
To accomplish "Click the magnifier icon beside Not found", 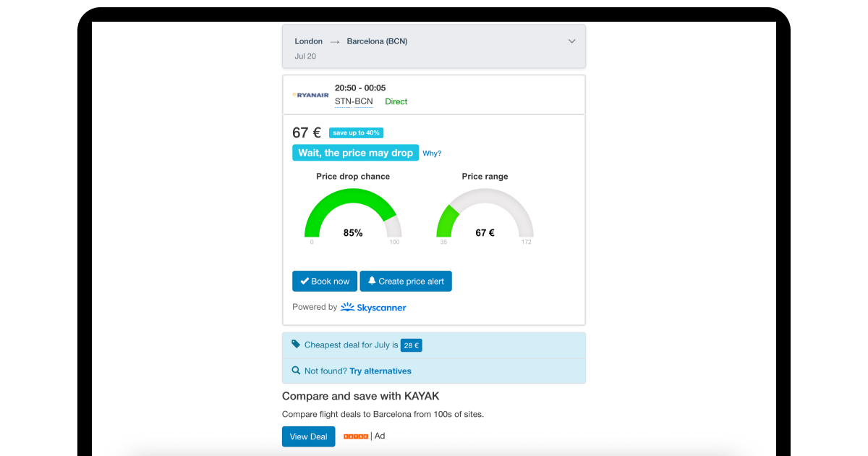I will point(296,371).
